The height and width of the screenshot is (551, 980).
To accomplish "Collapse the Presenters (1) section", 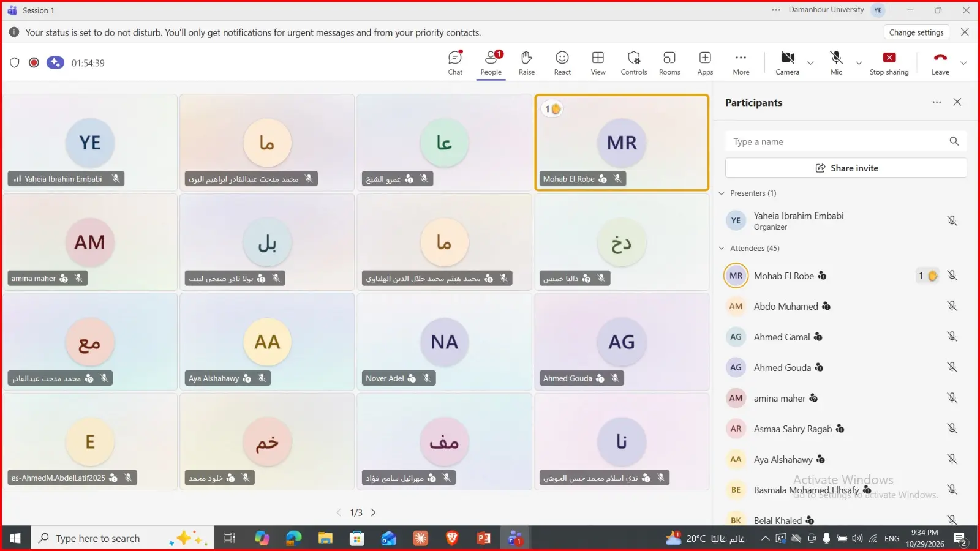I will tap(722, 193).
